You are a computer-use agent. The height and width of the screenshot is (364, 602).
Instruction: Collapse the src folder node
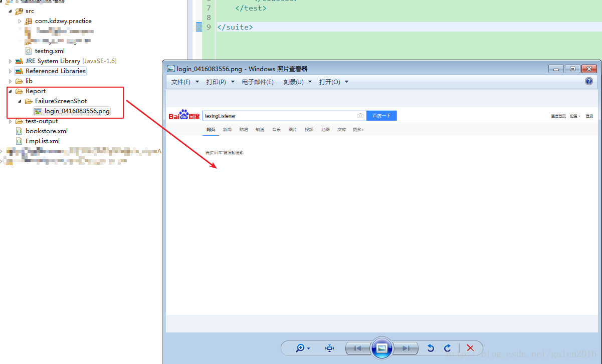tap(10, 11)
